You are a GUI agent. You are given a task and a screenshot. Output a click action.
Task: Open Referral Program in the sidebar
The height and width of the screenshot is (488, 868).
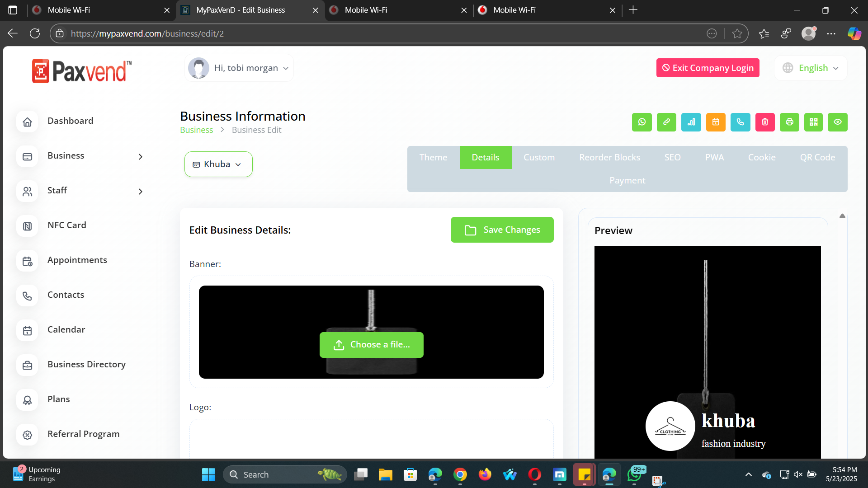(83, 434)
